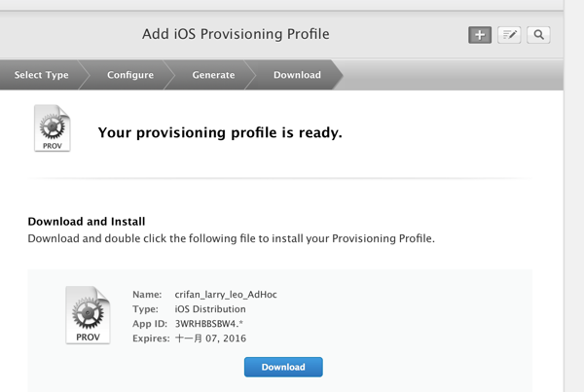Open the Generate step
Screen dimensions: 584x392
pos(213,75)
